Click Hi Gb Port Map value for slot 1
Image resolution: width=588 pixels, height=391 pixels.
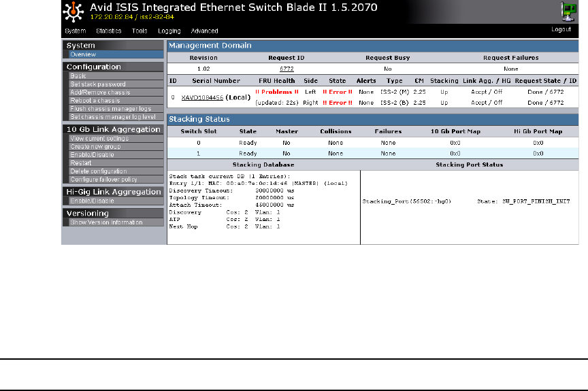coord(538,154)
